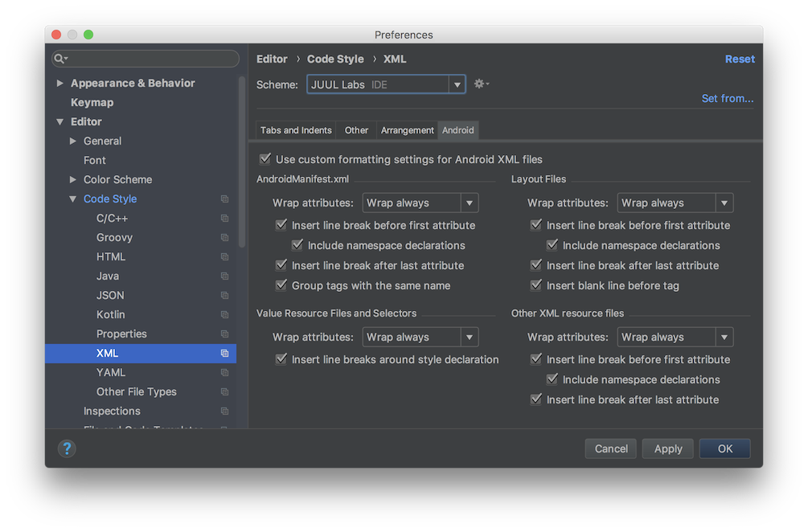Screen dimensions: 808x532
Task: Click the settings search field
Action: coord(146,59)
